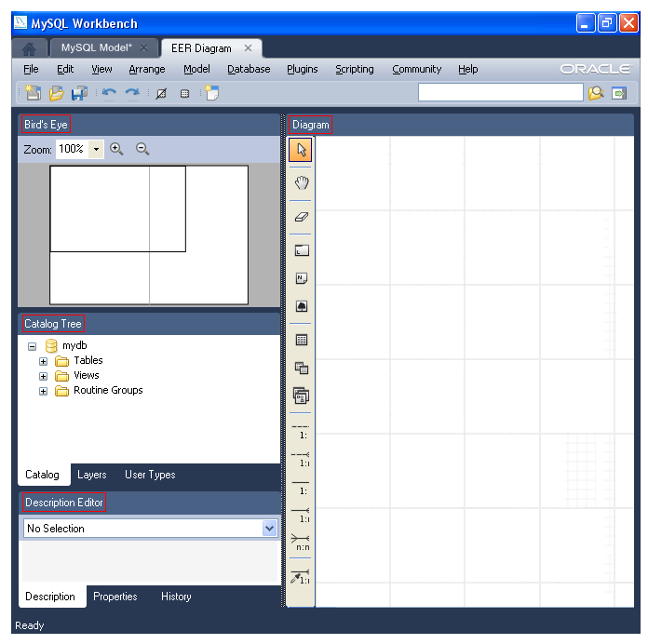Select 1:n non-identifying relationship tool
648x644 pixels.
[302, 459]
